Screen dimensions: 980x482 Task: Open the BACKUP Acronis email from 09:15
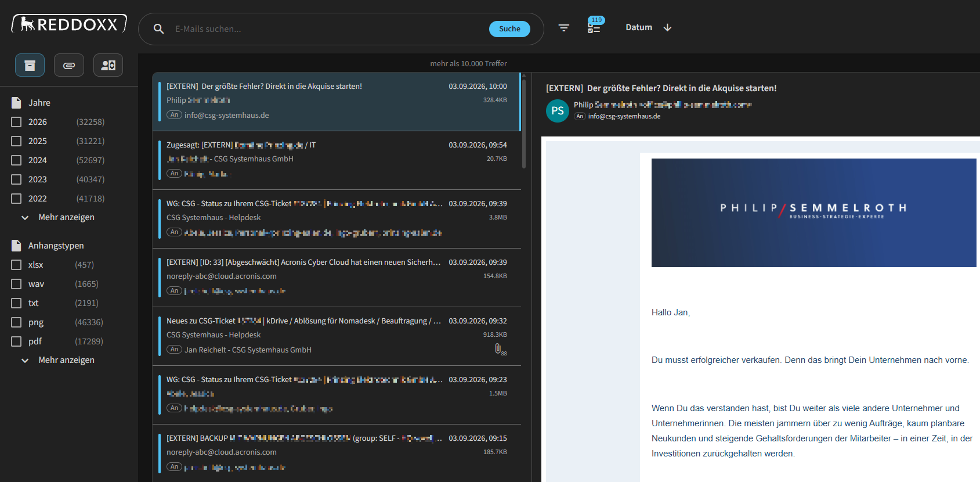click(x=337, y=453)
